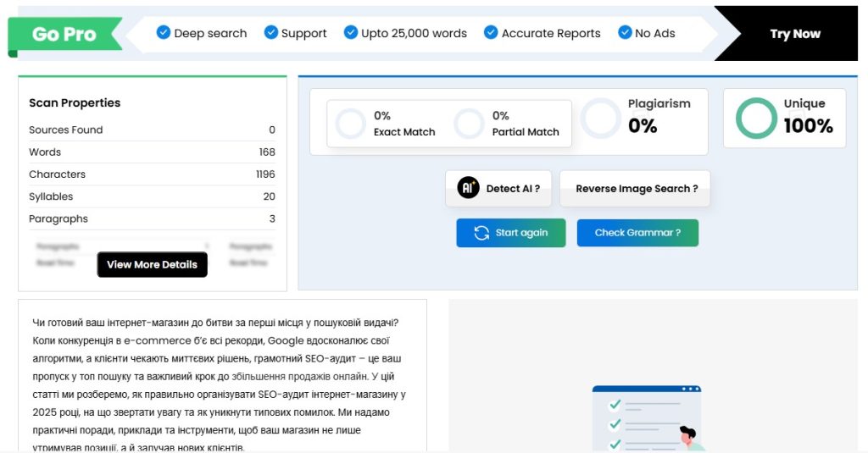Expand scan details with View More Details

coord(153,264)
